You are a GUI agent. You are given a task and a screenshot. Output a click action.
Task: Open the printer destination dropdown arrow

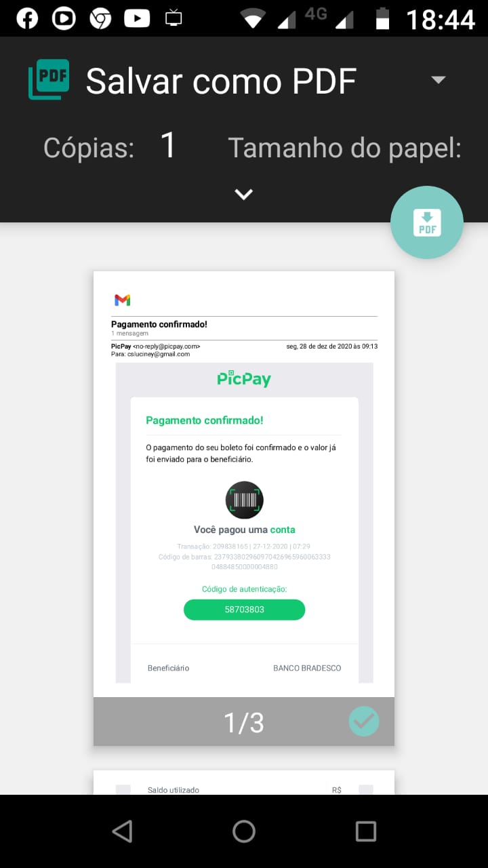(x=439, y=80)
